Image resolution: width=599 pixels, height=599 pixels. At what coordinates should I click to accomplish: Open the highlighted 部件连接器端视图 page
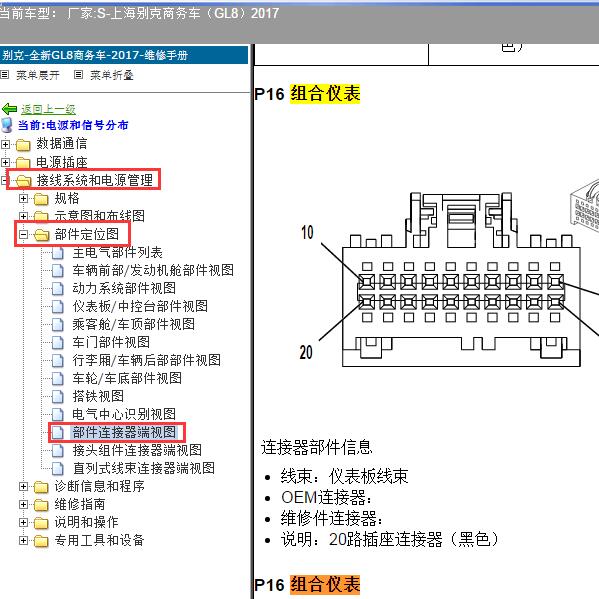click(x=124, y=432)
